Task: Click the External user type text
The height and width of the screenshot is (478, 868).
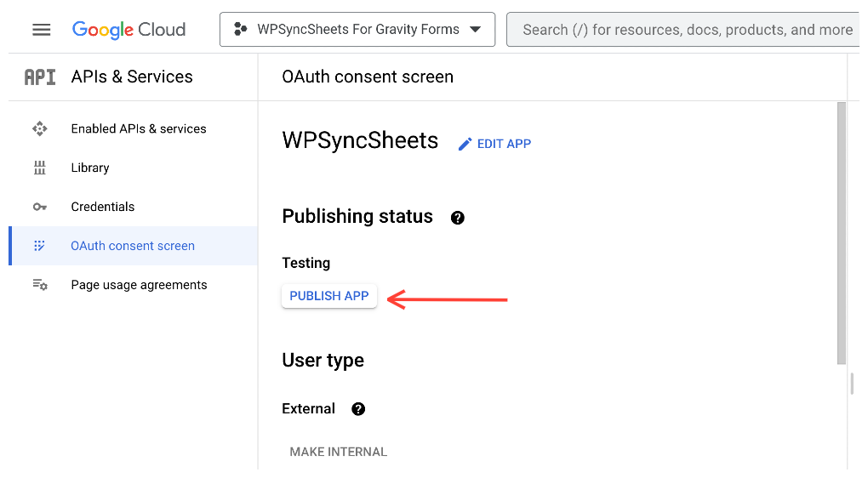Action: coord(308,409)
